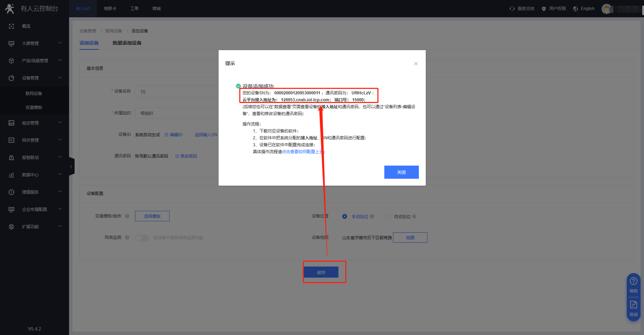The width and height of the screenshot is (644, 335).
Task: Click the 概览 overview sidebar icon
Action: 11,26
